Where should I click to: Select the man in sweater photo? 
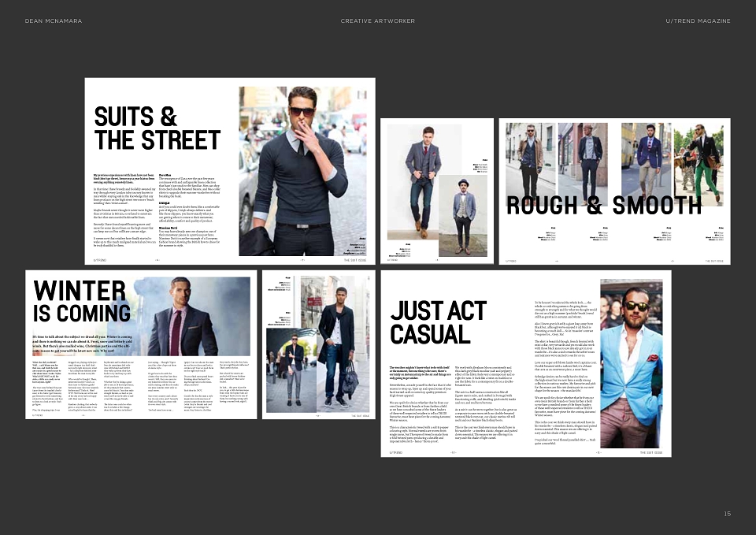pos(302,171)
